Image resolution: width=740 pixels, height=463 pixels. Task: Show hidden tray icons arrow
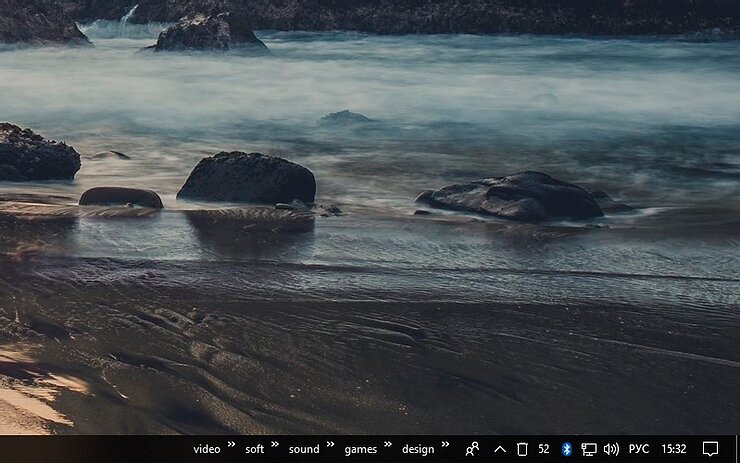(500, 449)
